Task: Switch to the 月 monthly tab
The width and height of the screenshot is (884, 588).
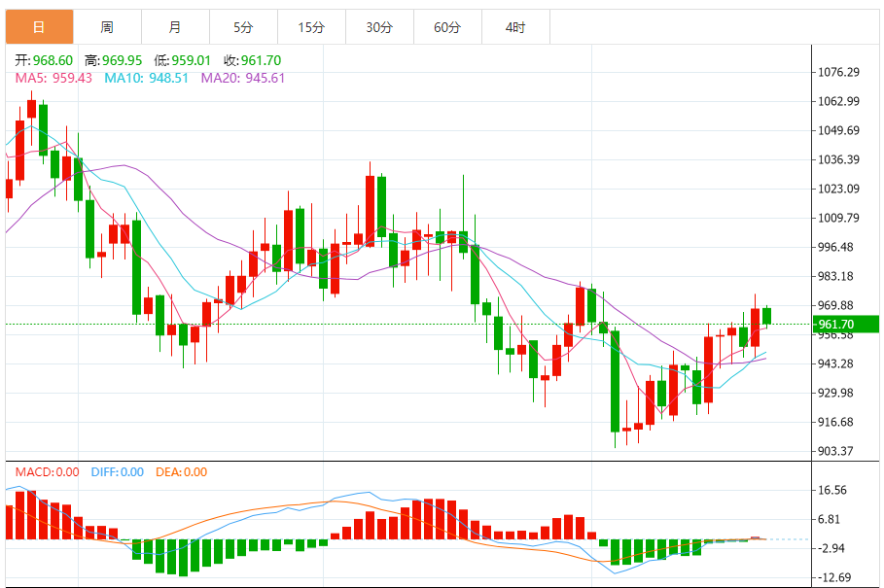Action: 175,27
